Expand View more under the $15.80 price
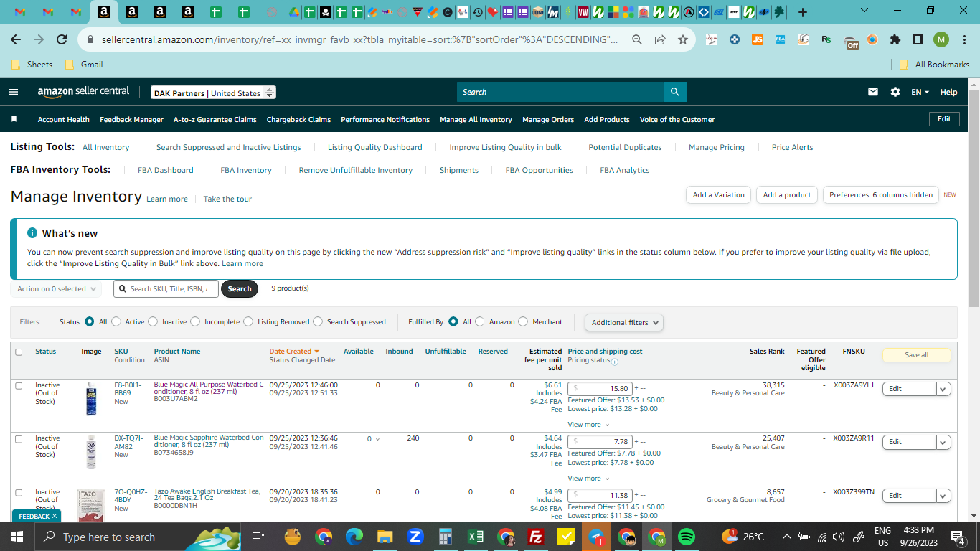The height and width of the screenshot is (551, 980). tap(588, 425)
